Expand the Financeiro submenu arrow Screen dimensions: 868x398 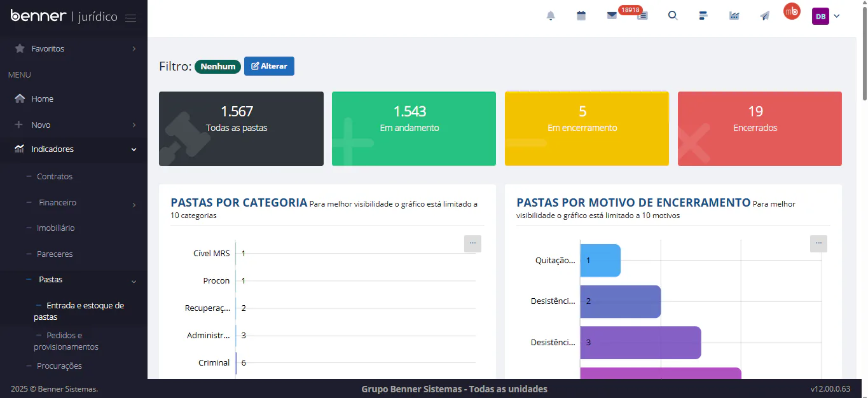pos(134,205)
